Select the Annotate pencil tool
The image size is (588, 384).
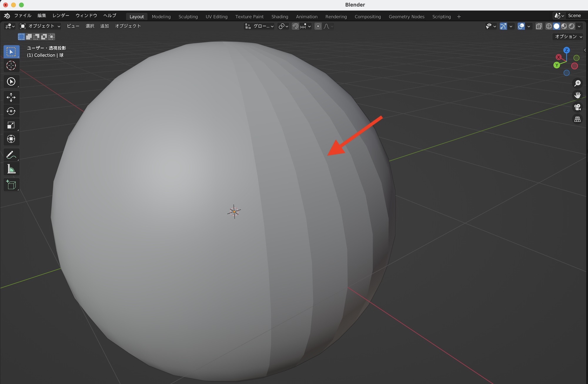(11, 155)
